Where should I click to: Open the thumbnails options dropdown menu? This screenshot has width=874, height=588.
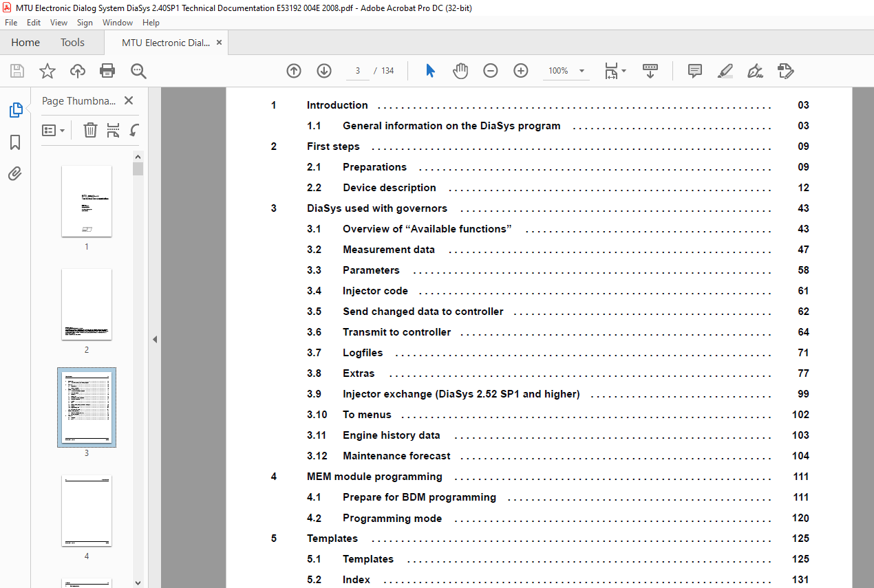tap(53, 130)
